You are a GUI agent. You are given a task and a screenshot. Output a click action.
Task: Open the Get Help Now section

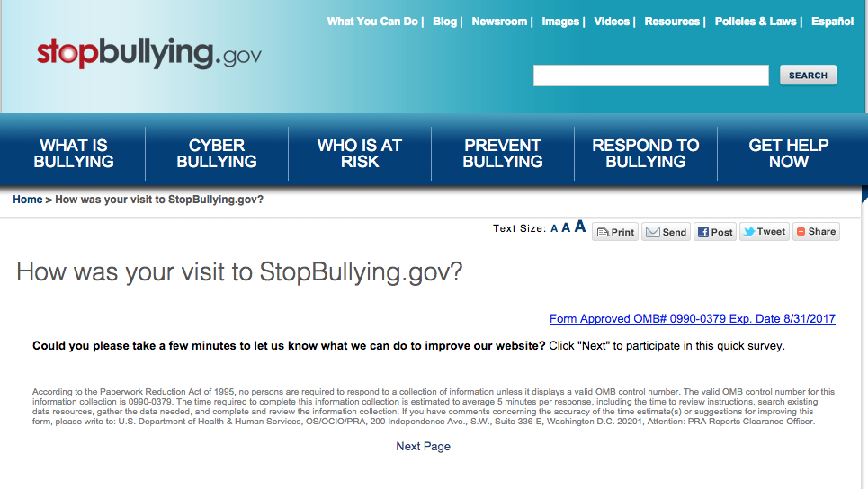(x=789, y=153)
